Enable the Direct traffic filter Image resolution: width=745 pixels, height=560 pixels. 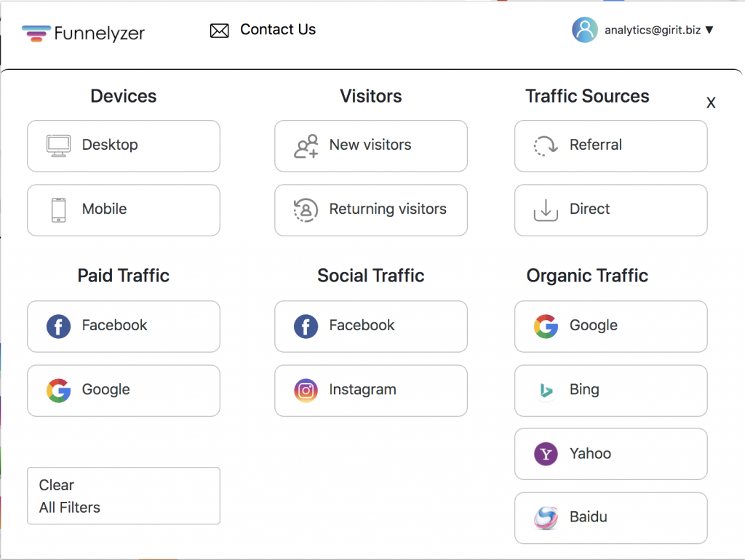[x=610, y=209]
